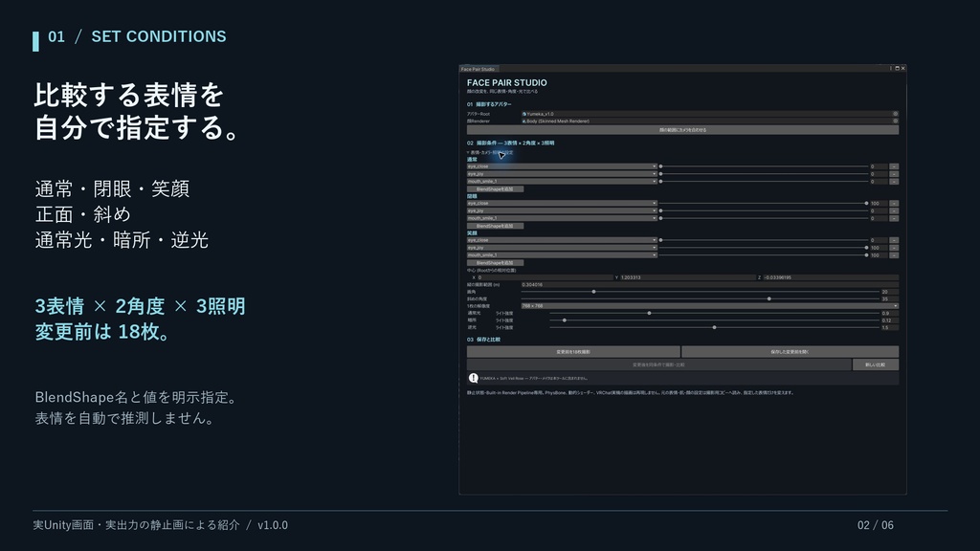Remove mouth_smile_1 row in 閉眼 section

click(894, 218)
